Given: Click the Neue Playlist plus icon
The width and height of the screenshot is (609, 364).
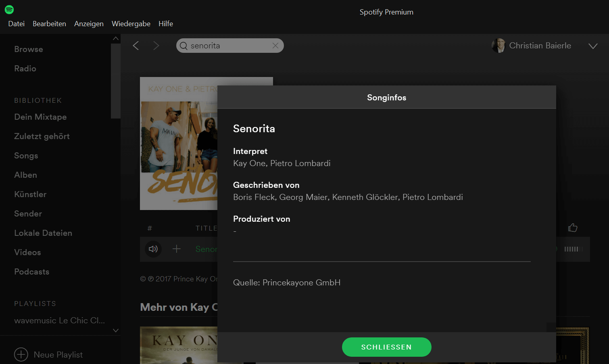Looking at the screenshot, I should 21,355.
